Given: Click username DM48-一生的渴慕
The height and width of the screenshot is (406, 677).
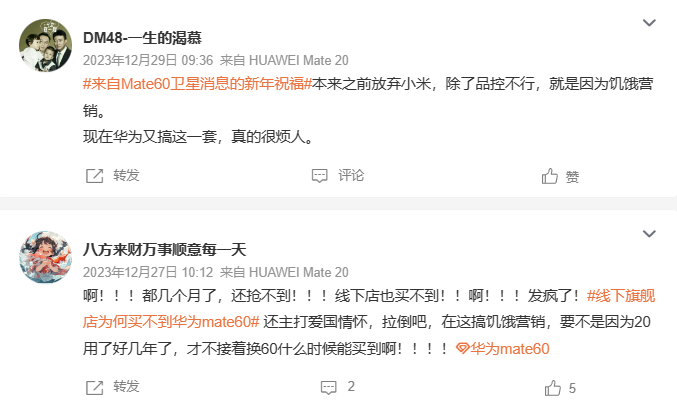Looking at the screenshot, I should (142, 38).
